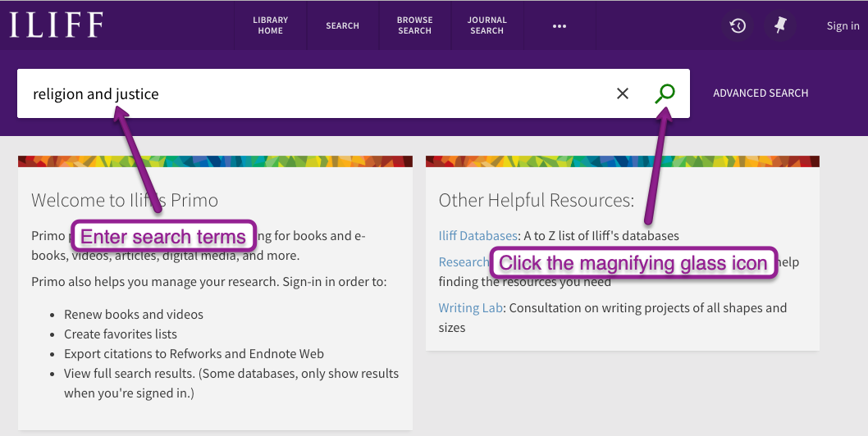This screenshot has width=868, height=436.
Task: Open the search history icon
Action: [738, 25]
